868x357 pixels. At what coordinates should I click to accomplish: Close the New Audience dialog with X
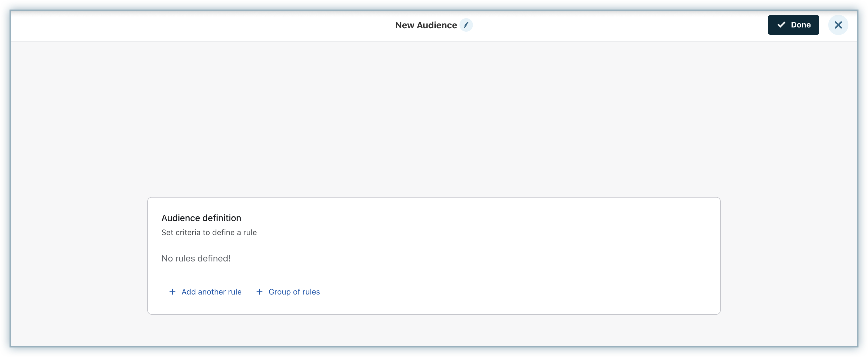838,25
